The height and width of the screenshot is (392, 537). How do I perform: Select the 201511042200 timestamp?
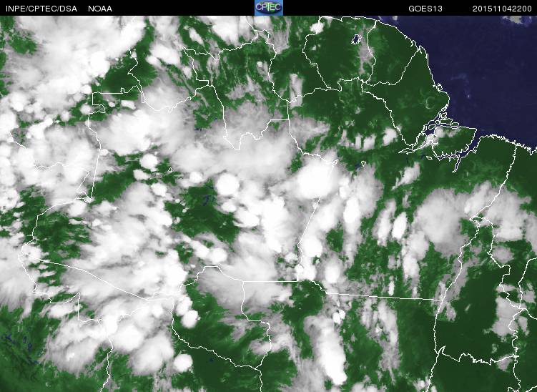(x=502, y=9)
